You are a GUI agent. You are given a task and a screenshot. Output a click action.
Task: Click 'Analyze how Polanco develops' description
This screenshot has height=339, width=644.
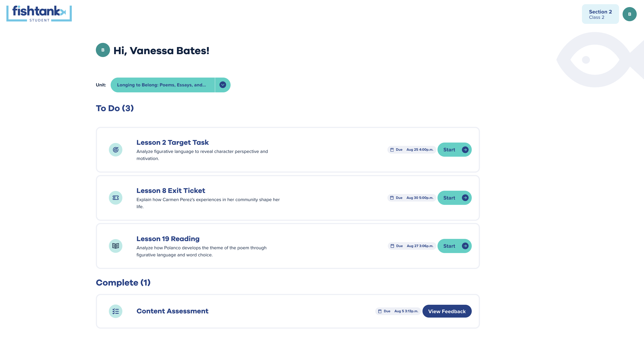(201, 251)
